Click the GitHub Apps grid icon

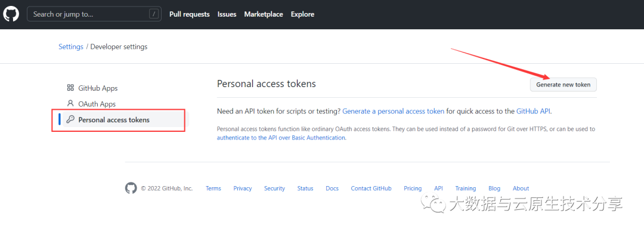pyautogui.click(x=70, y=88)
